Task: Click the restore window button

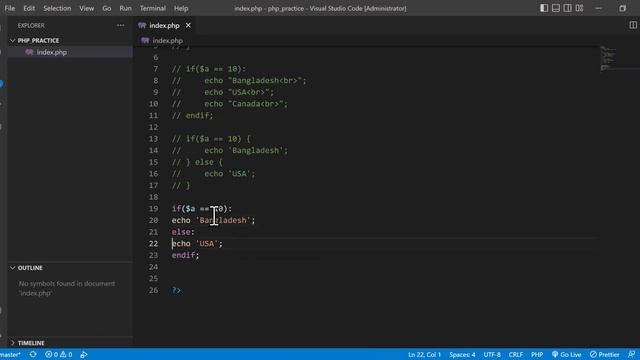Action: click(x=622, y=8)
